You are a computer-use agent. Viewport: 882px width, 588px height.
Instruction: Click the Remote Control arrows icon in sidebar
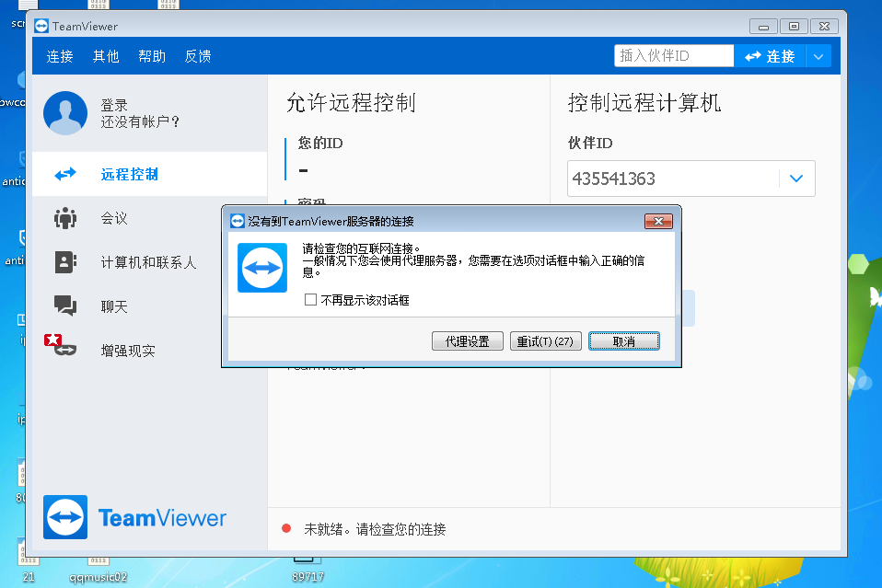(x=65, y=174)
